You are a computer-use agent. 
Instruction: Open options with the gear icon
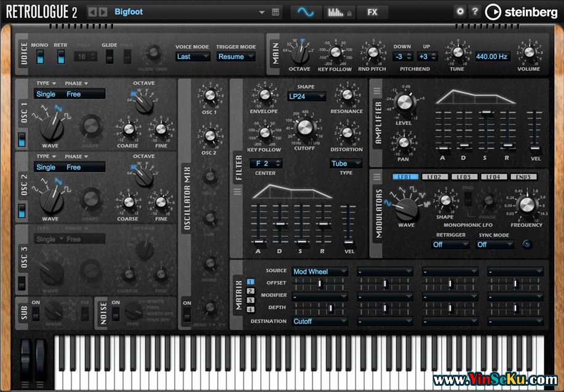pyautogui.click(x=460, y=12)
